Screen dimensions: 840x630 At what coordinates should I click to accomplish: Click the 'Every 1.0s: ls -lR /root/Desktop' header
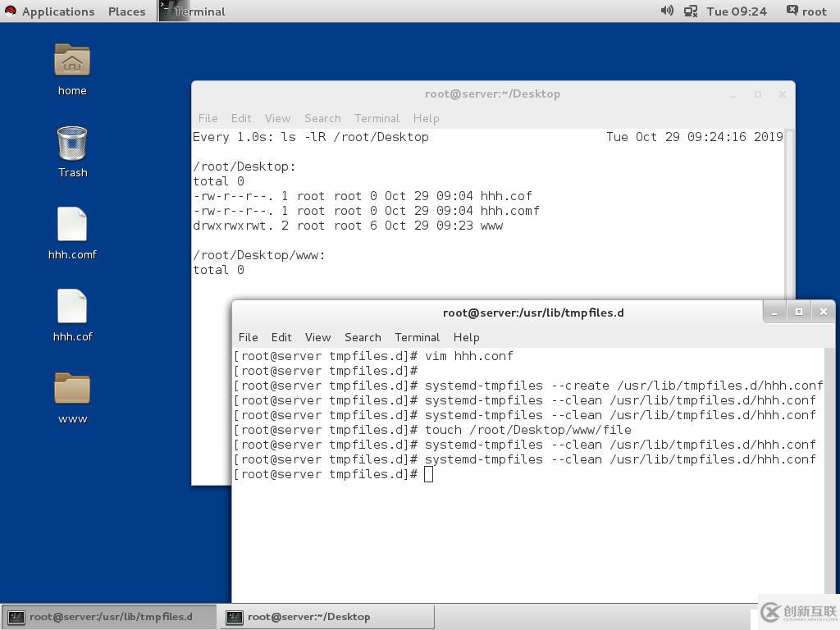click(311, 137)
